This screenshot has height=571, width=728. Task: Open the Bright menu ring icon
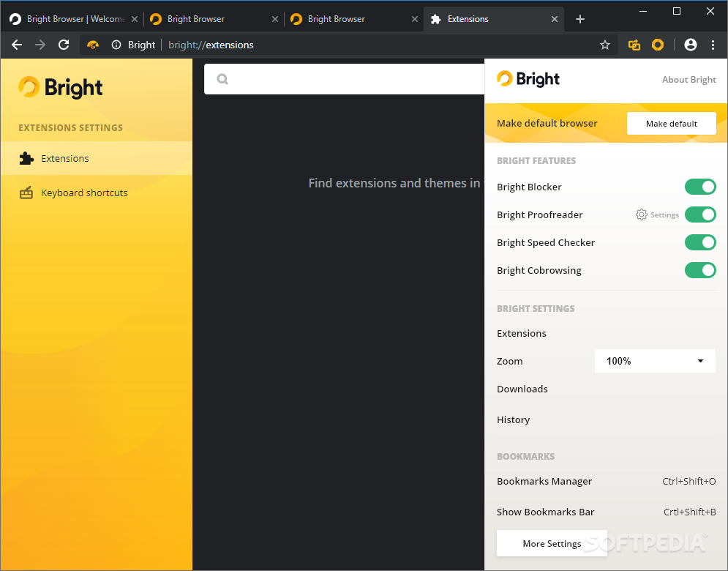[x=658, y=45]
